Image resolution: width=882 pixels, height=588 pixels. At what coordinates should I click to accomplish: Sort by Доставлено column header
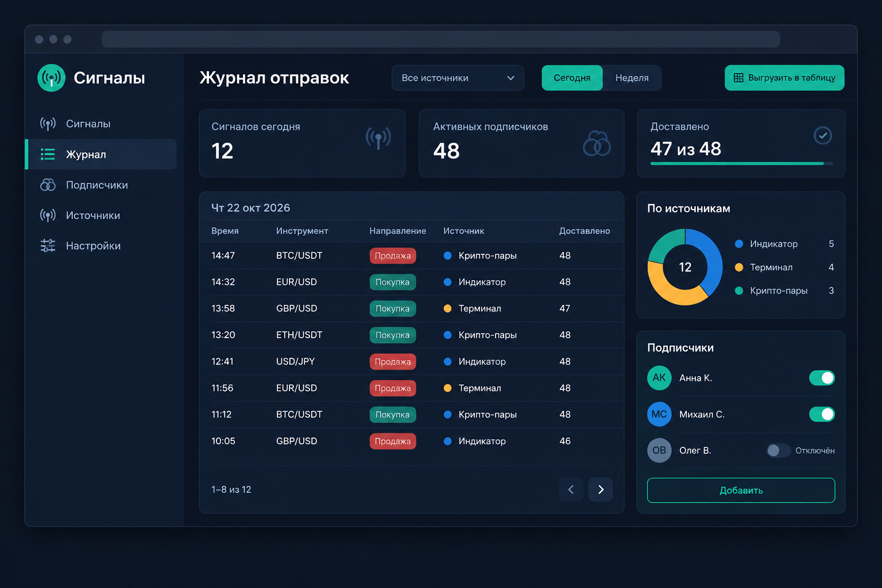(585, 231)
